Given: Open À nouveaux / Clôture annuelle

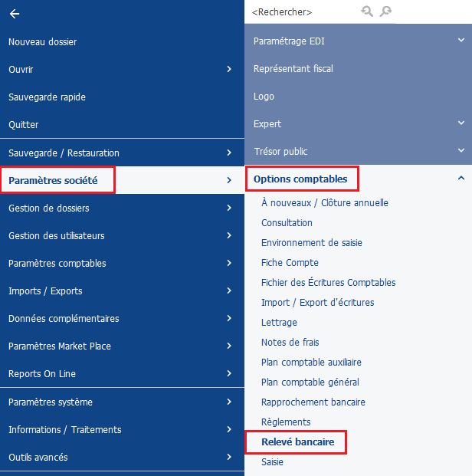Looking at the screenshot, I should (x=324, y=203).
